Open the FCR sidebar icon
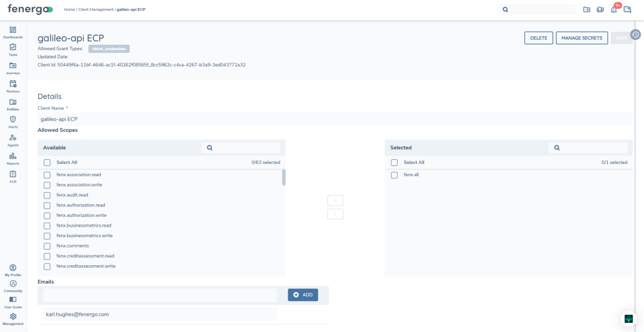This screenshot has height=332, width=644. click(13, 174)
